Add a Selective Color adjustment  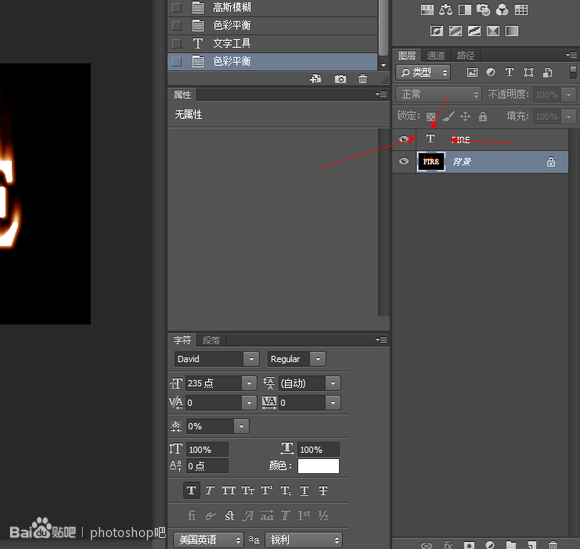point(493,31)
